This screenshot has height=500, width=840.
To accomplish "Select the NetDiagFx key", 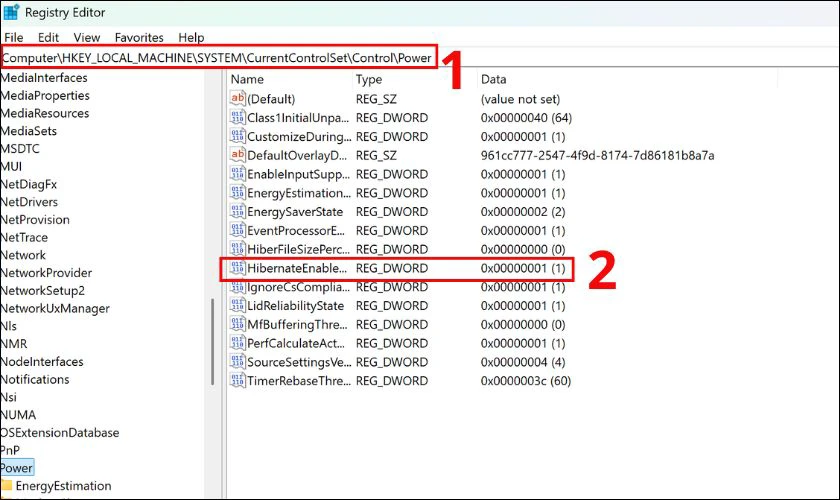I will pos(28,184).
